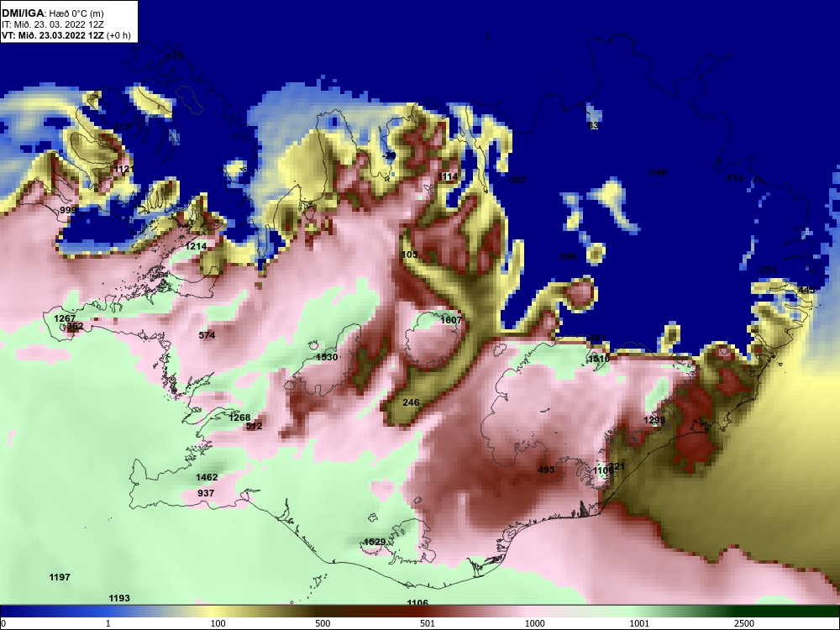Select the 512 height value

click(x=254, y=427)
